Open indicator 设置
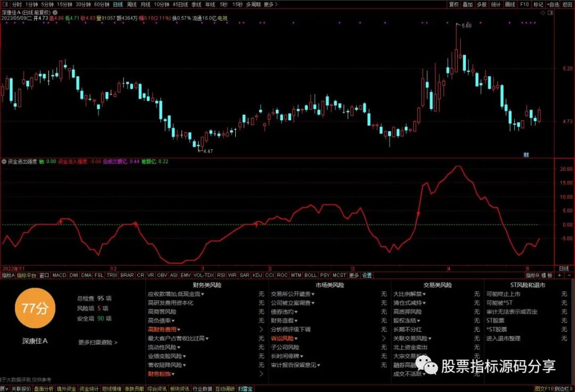Viewport: 575px width, 392px height. pyautogui.click(x=367, y=275)
